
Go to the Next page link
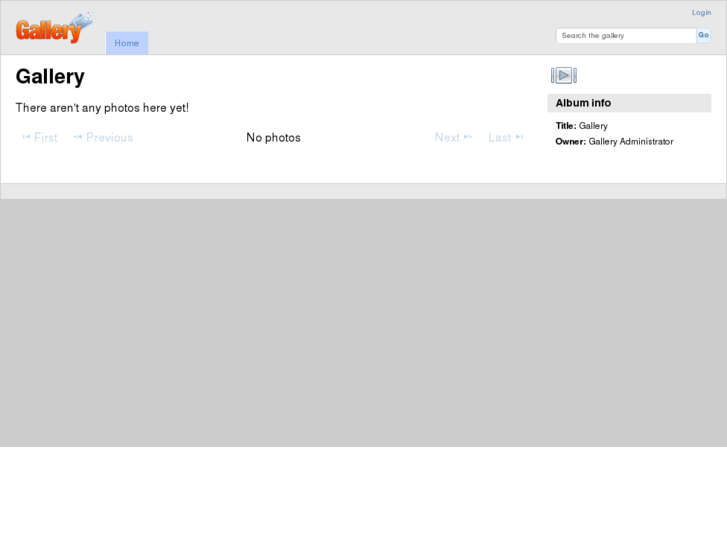(453, 137)
